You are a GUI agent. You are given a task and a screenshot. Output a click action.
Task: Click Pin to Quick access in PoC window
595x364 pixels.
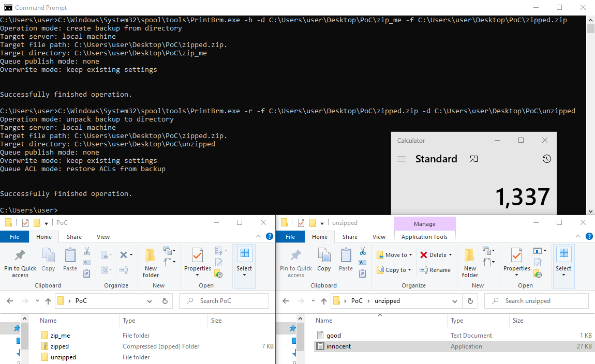[x=20, y=261]
